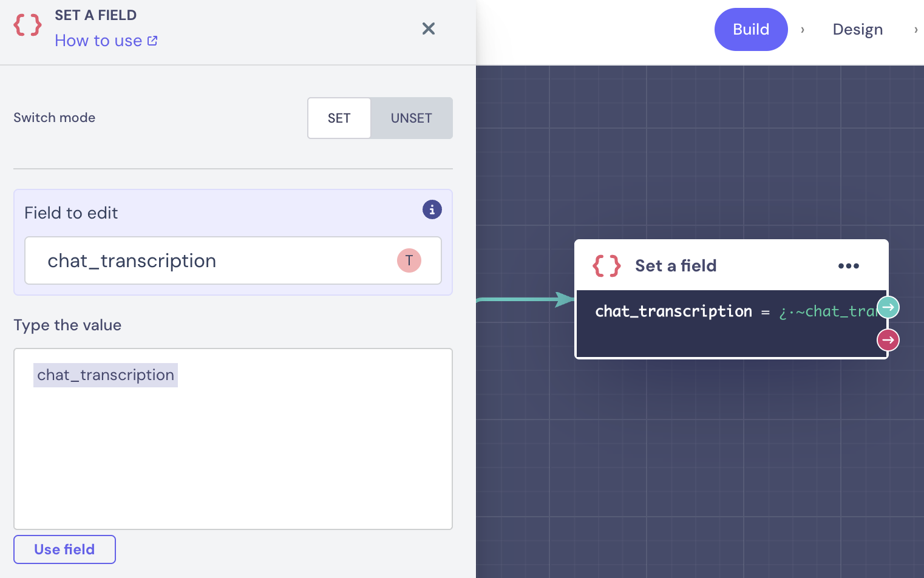Click the curly braces icon on the node
924x578 pixels.
pos(606,266)
